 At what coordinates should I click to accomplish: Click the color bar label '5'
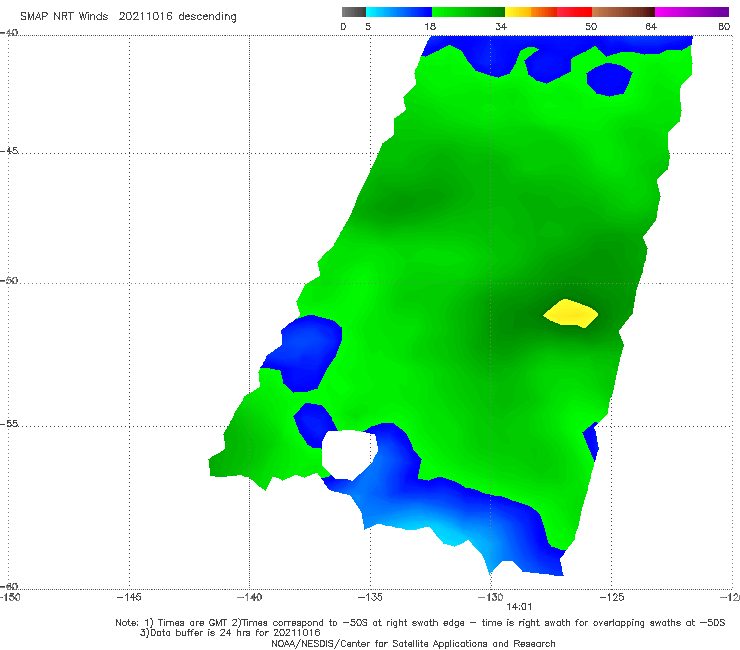[368, 26]
